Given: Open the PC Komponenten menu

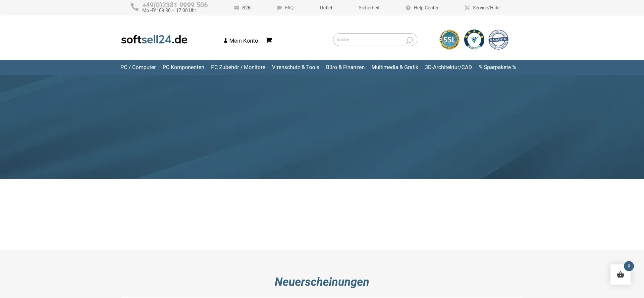Looking at the screenshot, I should 183,67.
